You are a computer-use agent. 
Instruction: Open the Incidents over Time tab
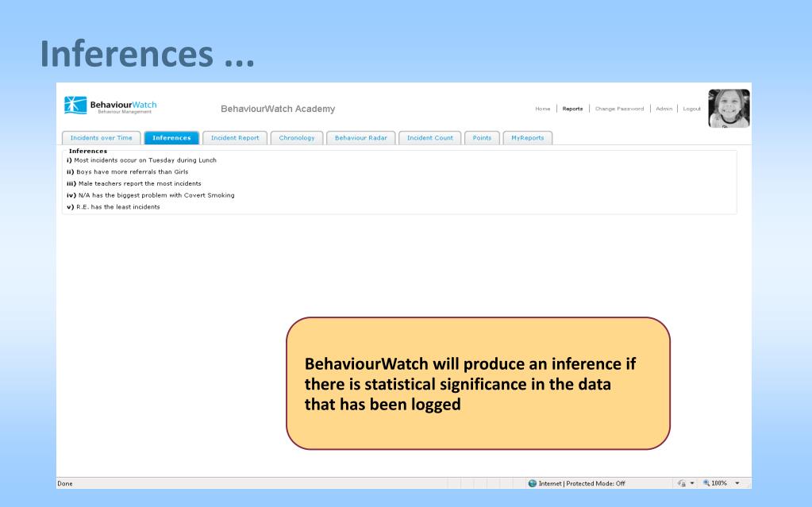(102, 138)
